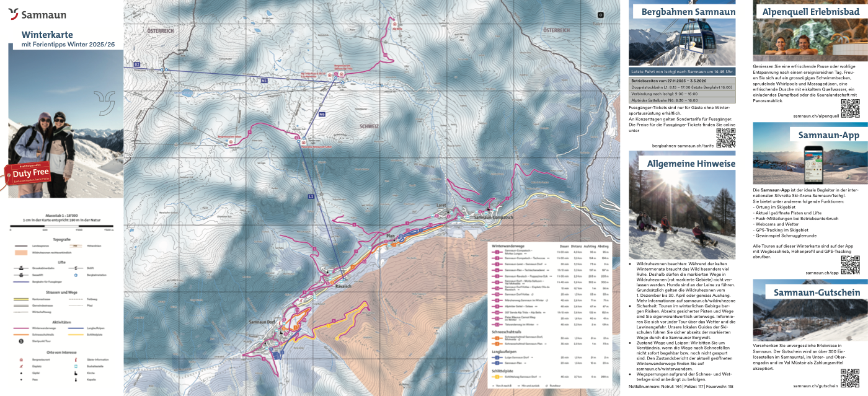Click the 'Topografie' legend heading
The image size is (868, 396).
(x=62, y=240)
